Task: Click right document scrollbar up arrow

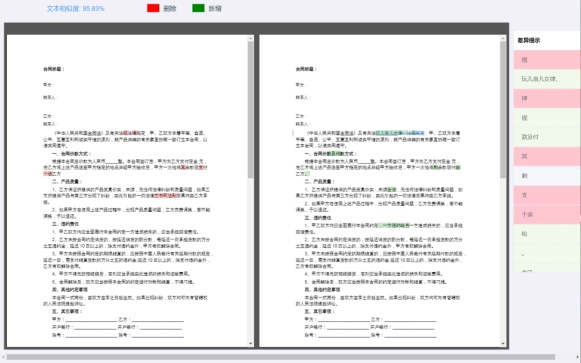Action: (x=503, y=38)
